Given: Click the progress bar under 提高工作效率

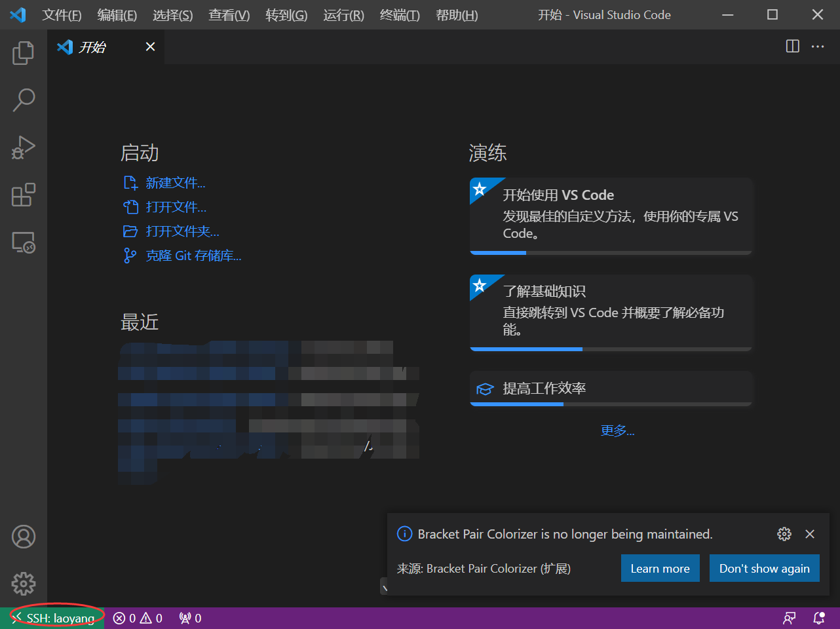Looking at the screenshot, I should pyautogui.click(x=611, y=404).
